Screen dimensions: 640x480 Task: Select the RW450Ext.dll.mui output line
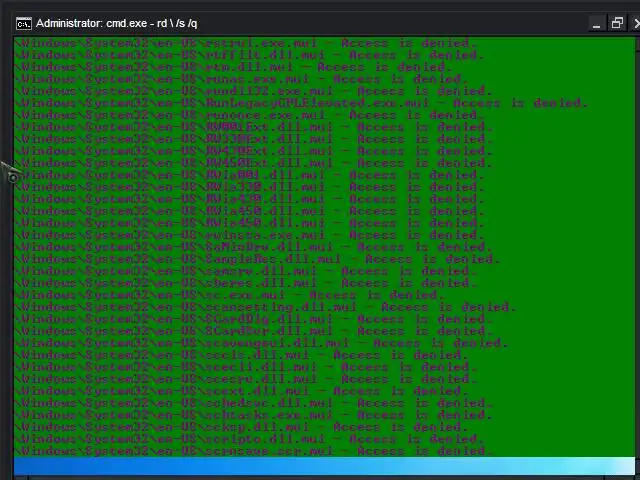pos(253,163)
